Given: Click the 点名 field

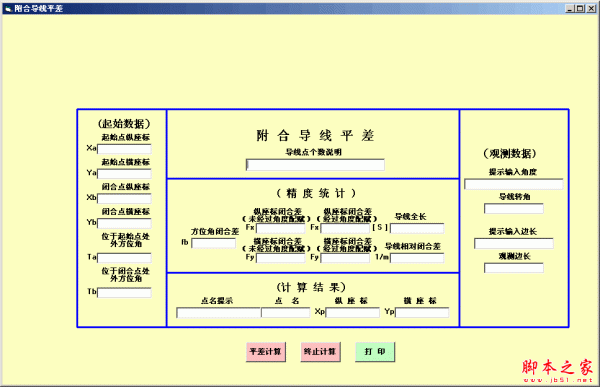Looking at the screenshot, I should (x=285, y=312).
